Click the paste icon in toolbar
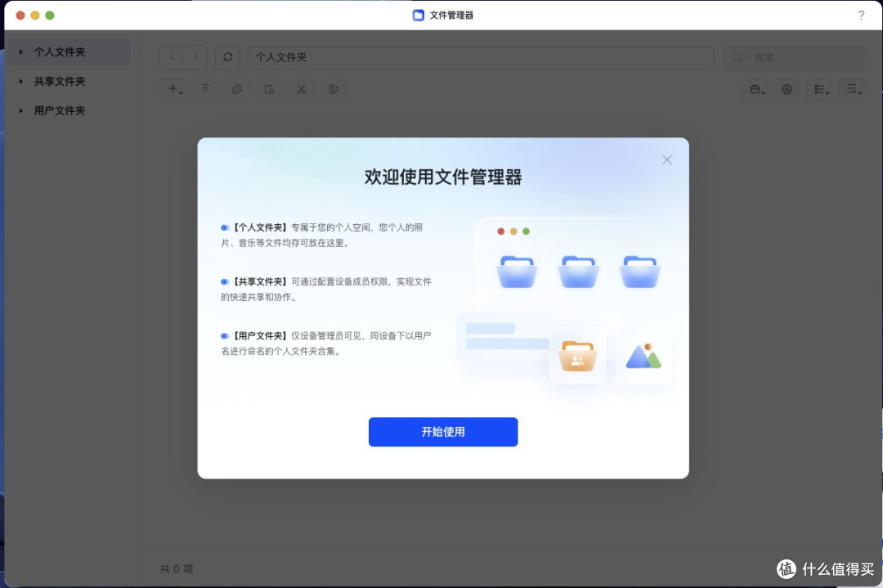This screenshot has width=883, height=588. [x=334, y=89]
